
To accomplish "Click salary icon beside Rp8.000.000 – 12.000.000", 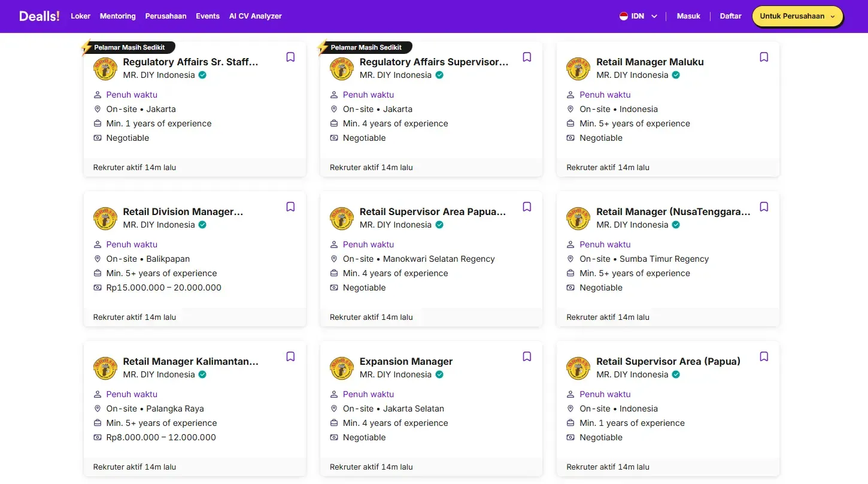I will tap(98, 437).
